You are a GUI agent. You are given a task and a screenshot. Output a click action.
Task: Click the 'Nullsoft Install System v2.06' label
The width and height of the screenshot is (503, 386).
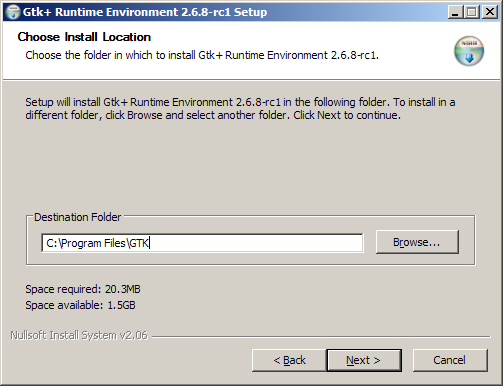(x=79, y=335)
